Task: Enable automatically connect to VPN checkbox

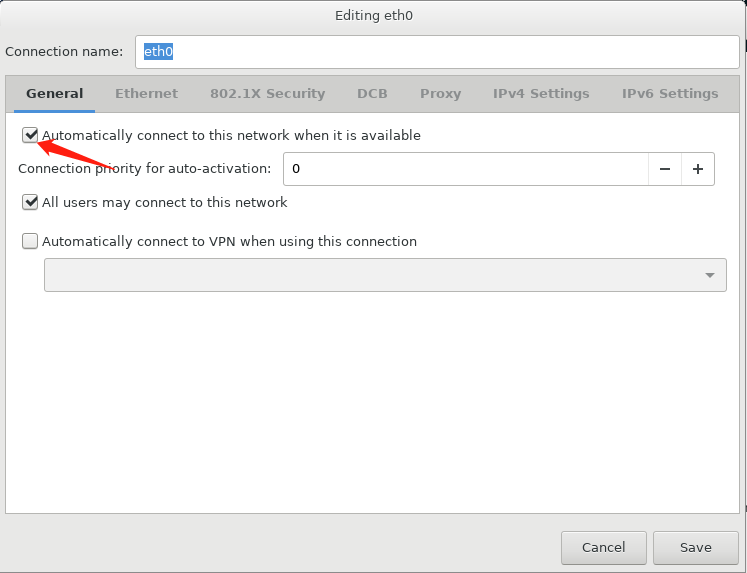Action: pos(30,241)
